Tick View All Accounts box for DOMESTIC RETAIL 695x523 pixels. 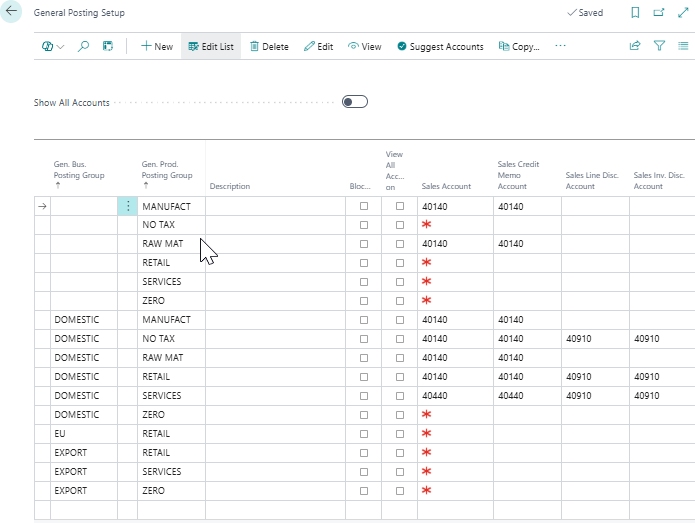(400, 377)
